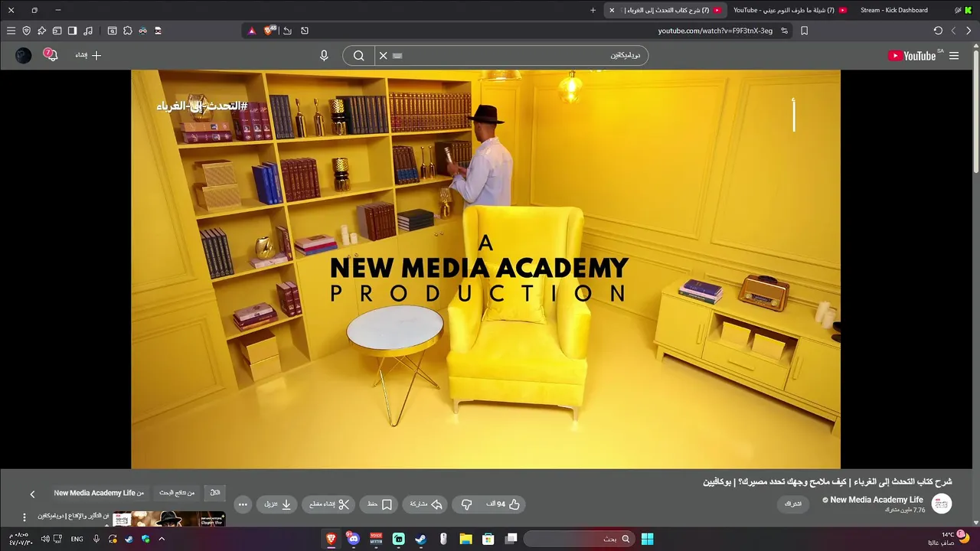The width and height of the screenshot is (980, 551).
Task: Open YouTube notifications bell
Action: pos(51,55)
